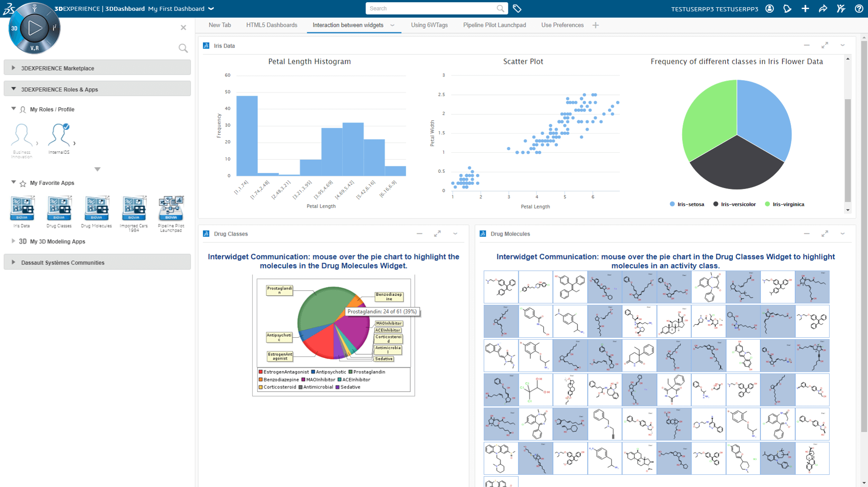868x487 pixels.
Task: Click the tallest Petal Length histogram bar
Action: [247, 136]
